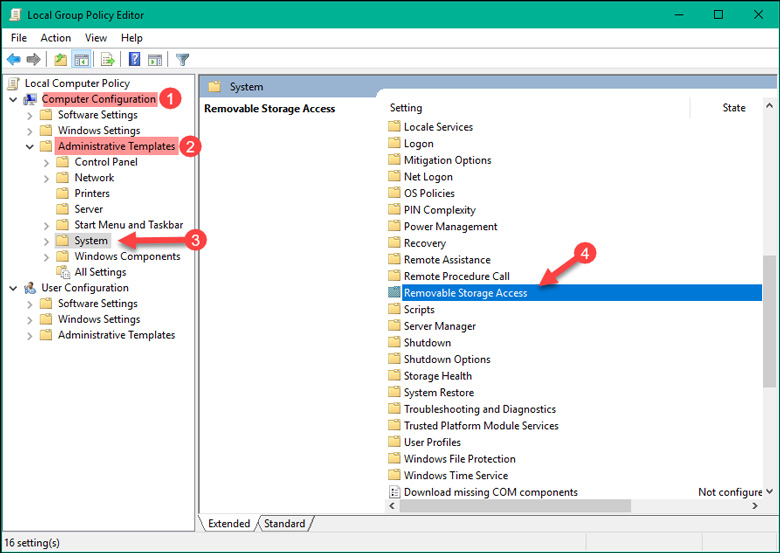This screenshot has height=553, width=780.
Task: Click the Setting column header
Action: coord(406,108)
